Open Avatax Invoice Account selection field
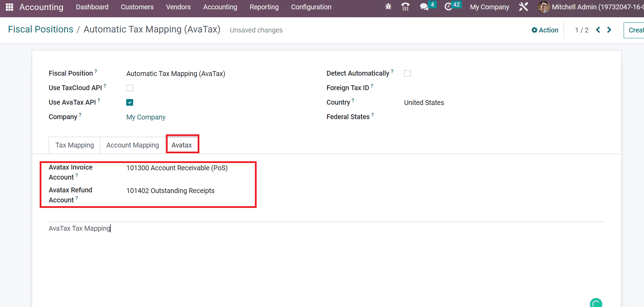The width and height of the screenshot is (644, 307). [x=177, y=168]
